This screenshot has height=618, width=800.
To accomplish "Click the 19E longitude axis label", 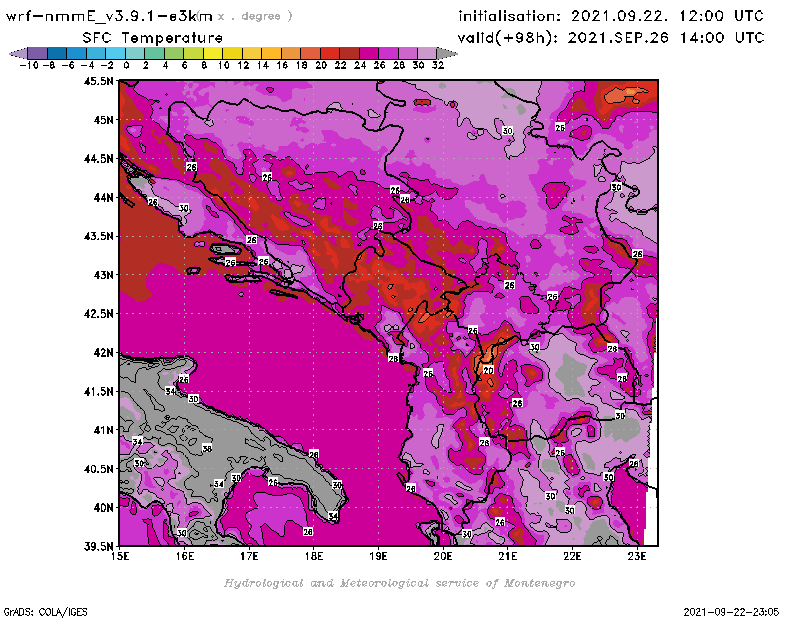I will [378, 556].
